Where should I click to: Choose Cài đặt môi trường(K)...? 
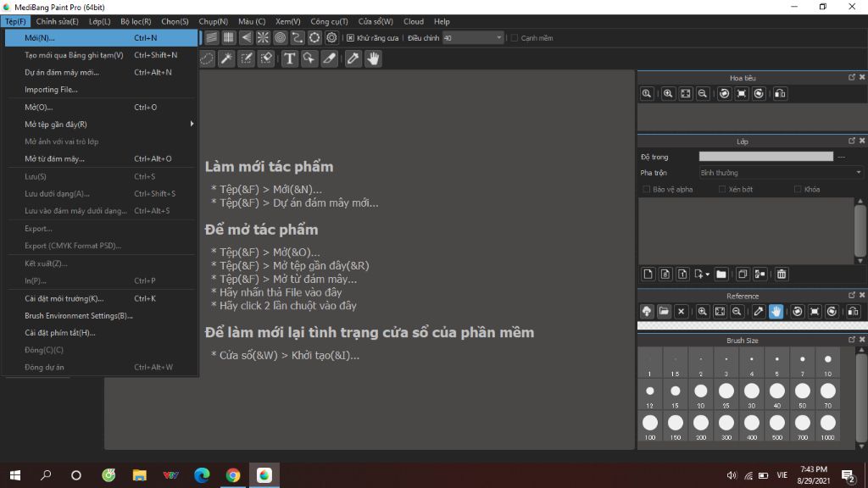point(102,299)
